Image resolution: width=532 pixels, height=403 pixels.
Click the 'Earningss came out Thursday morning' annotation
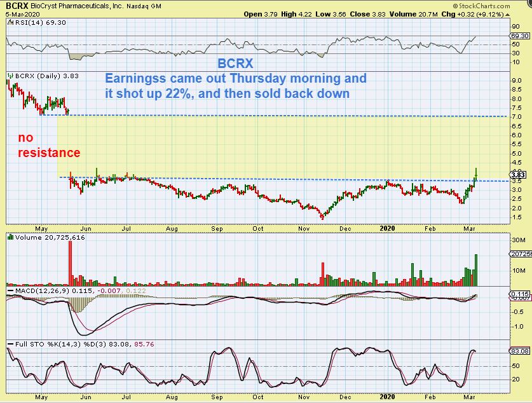[x=236, y=85]
